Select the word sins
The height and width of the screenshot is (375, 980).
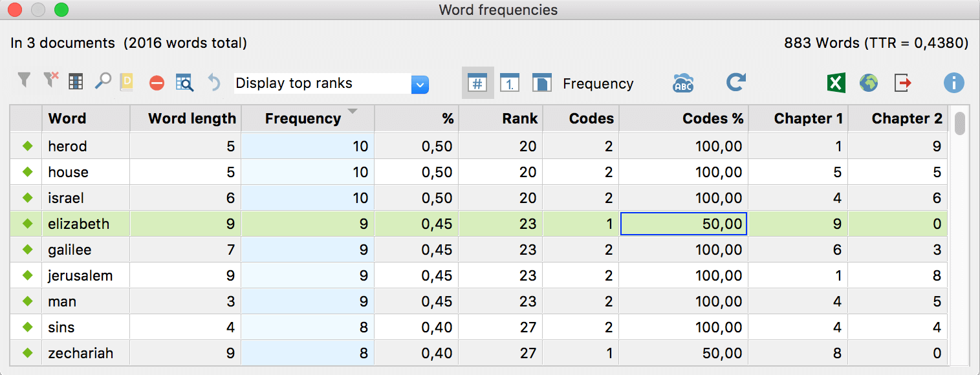(61, 327)
